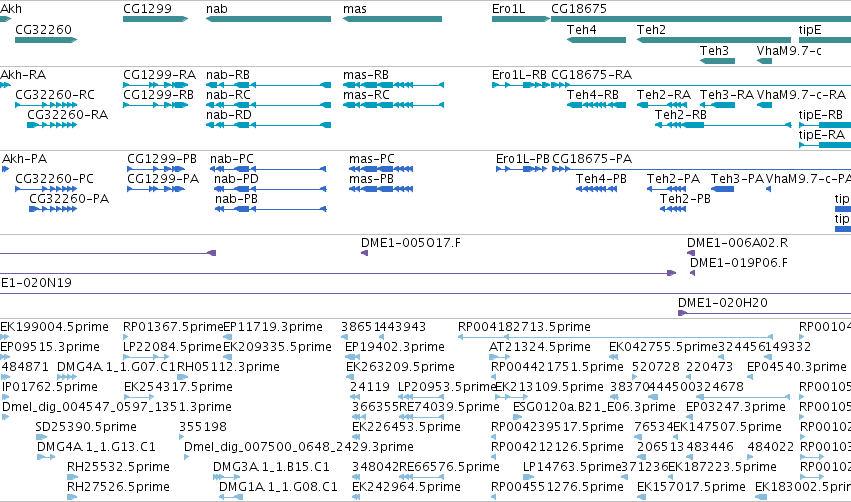
Task: Select the Teh3-RA transcript
Action: click(717, 105)
